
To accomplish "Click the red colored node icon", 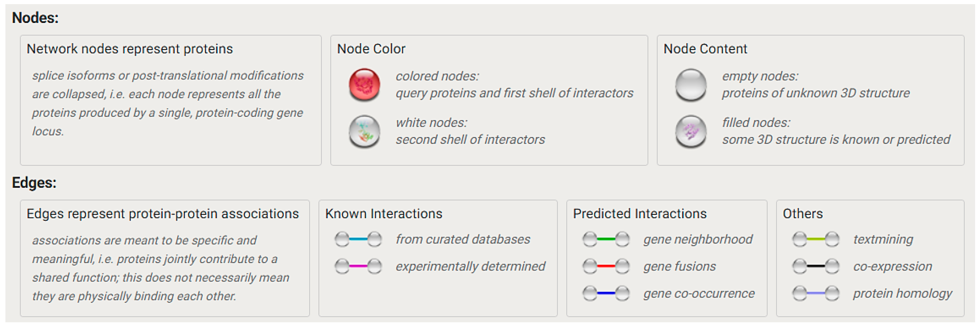I will [364, 84].
